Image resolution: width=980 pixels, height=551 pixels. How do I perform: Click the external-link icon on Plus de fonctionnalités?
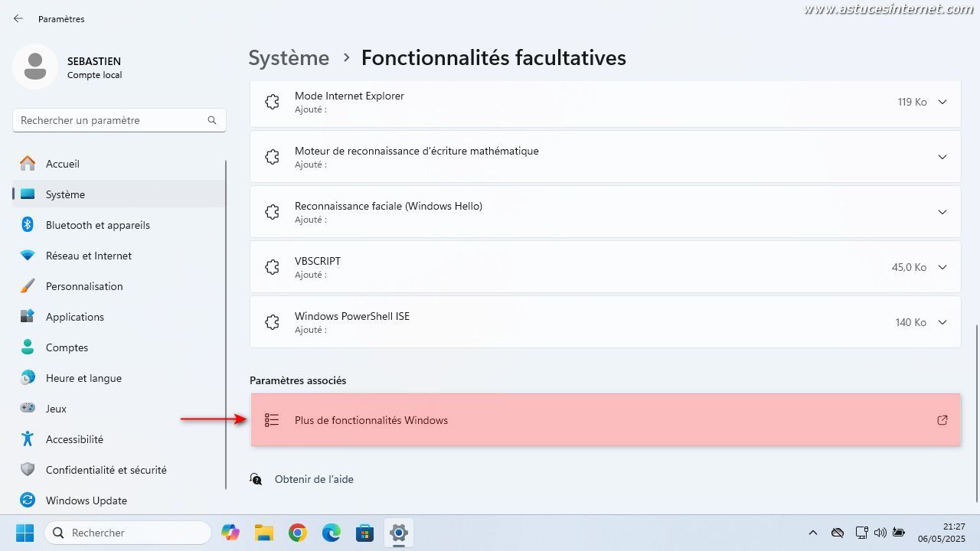942,420
